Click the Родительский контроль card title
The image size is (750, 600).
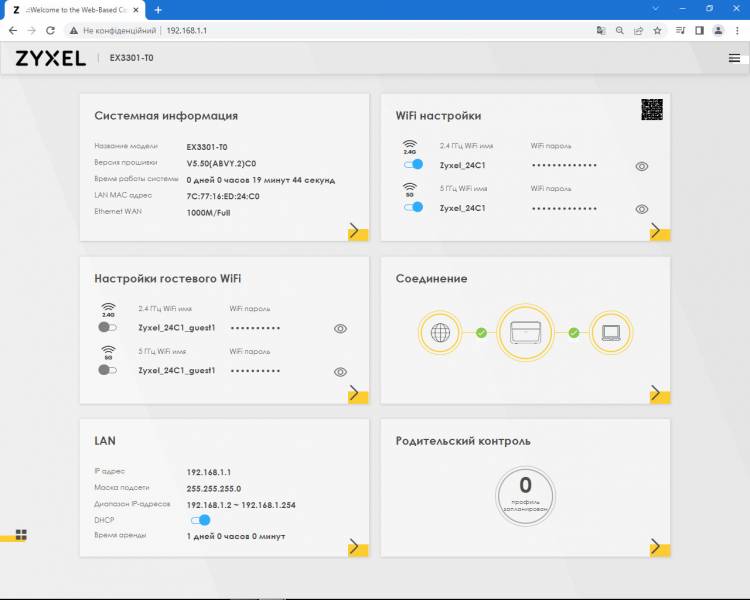pyautogui.click(x=463, y=441)
